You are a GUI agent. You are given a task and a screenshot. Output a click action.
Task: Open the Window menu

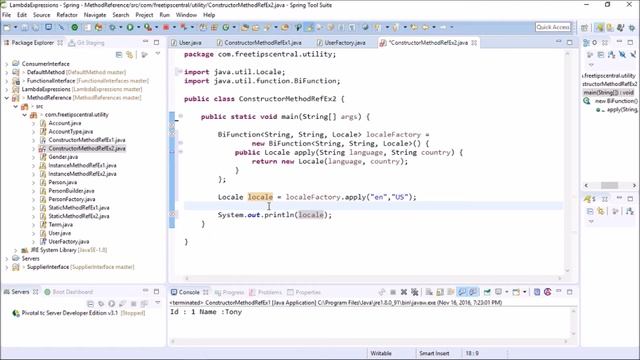186,15
